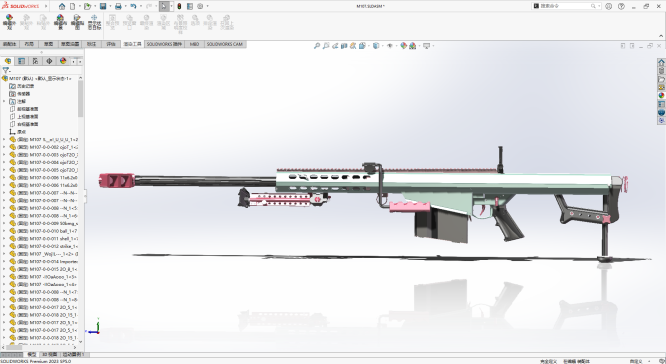Activate the Select cursor tool

164,6
